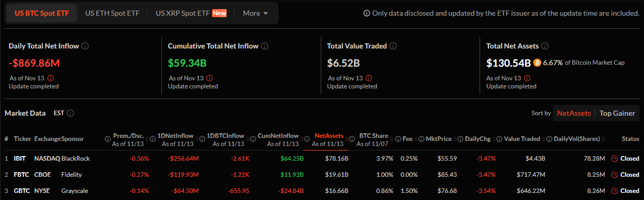Sort by NetAssets toggle option

(x=574, y=113)
